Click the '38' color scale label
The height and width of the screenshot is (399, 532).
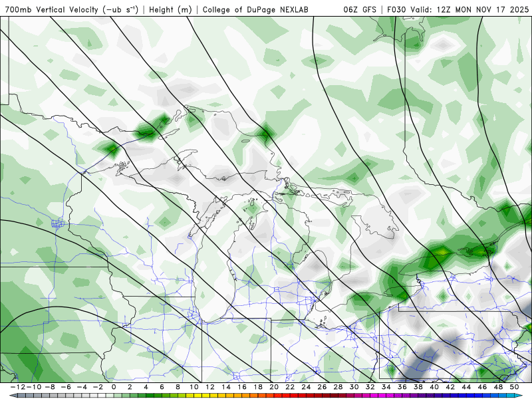pyautogui.click(x=418, y=387)
